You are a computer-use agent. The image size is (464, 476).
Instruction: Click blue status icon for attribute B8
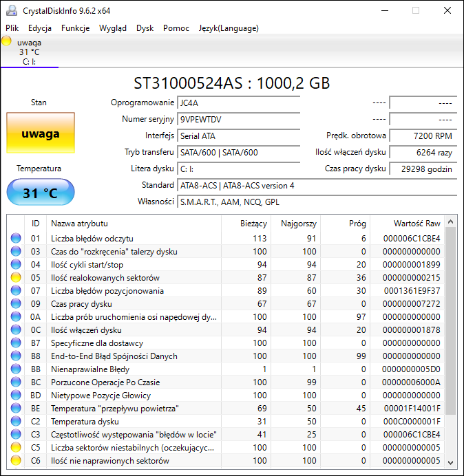pos(16,356)
